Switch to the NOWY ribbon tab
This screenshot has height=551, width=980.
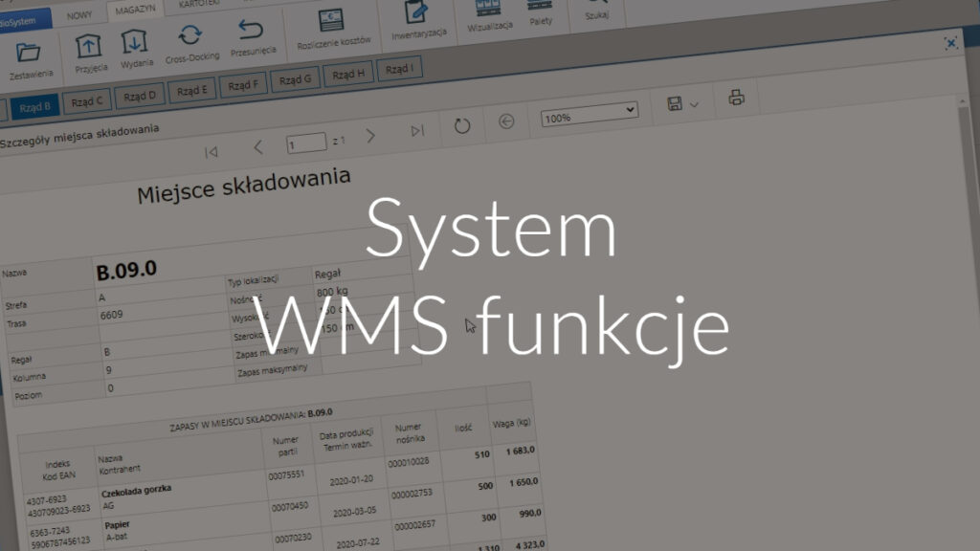point(79,15)
